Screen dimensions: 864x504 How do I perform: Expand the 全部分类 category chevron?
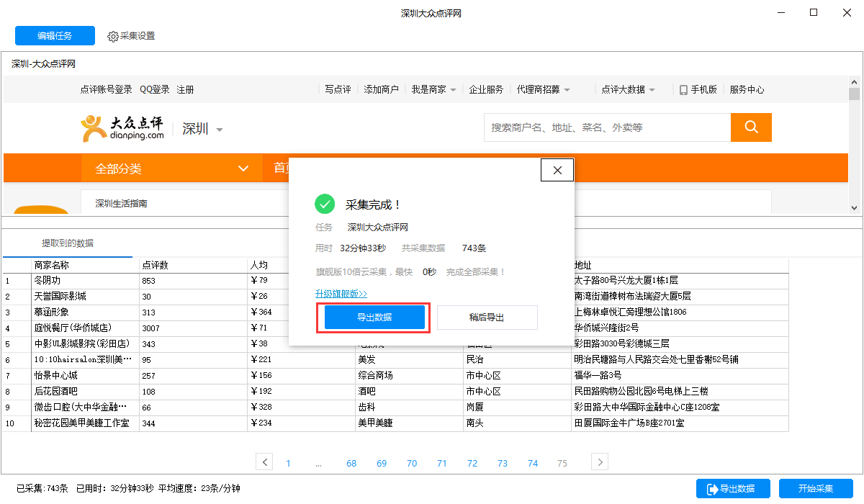[x=243, y=168]
